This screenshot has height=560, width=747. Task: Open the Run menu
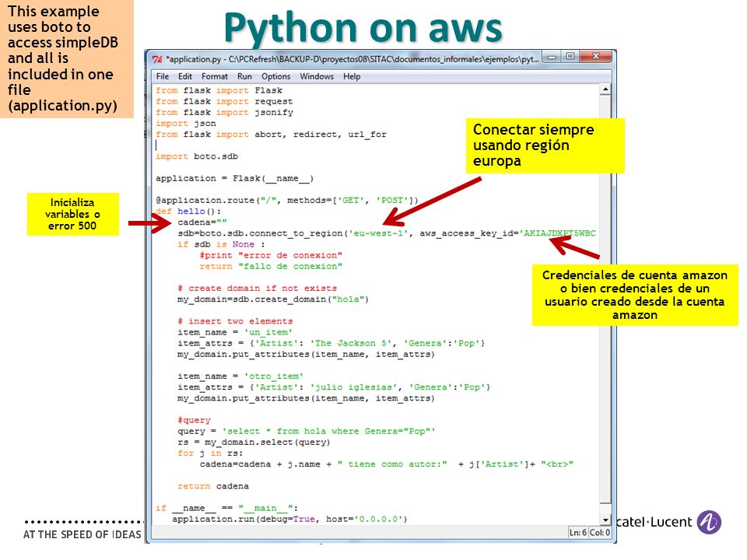click(x=244, y=76)
